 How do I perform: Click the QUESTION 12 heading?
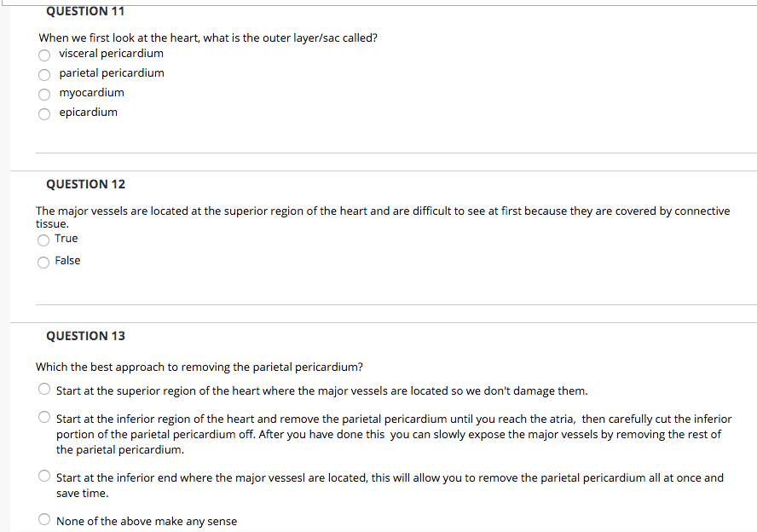pos(85,183)
